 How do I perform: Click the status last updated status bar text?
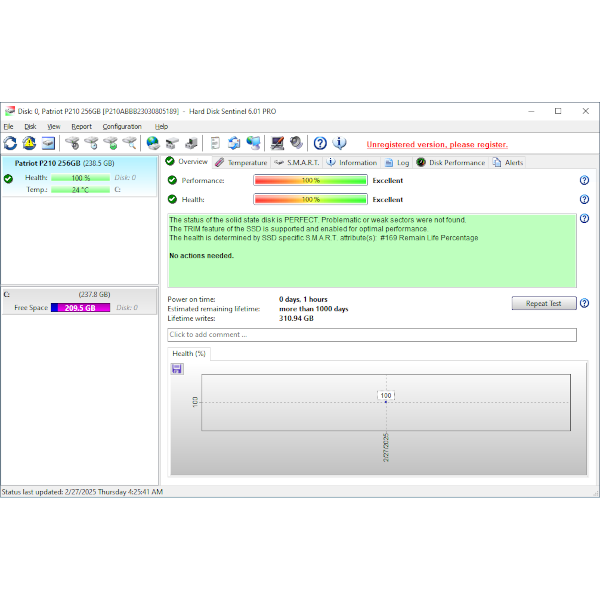pyautogui.click(x=82, y=492)
